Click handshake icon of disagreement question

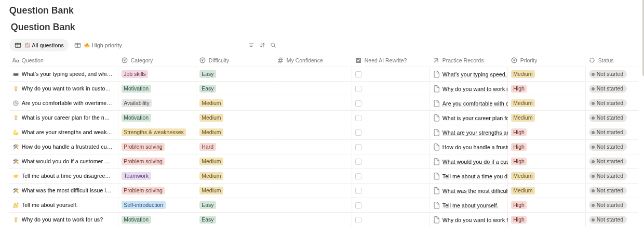pos(16,176)
